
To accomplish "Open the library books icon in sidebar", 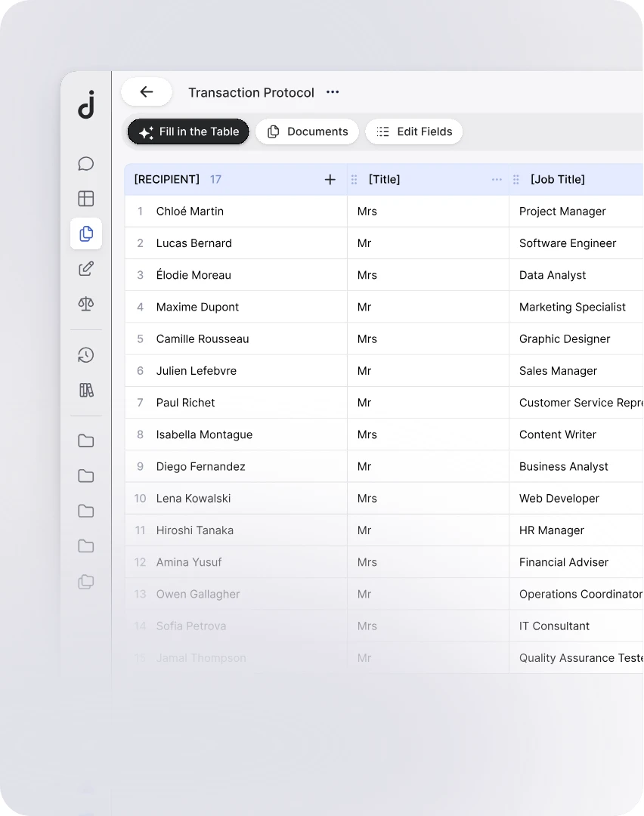I will click(x=86, y=390).
